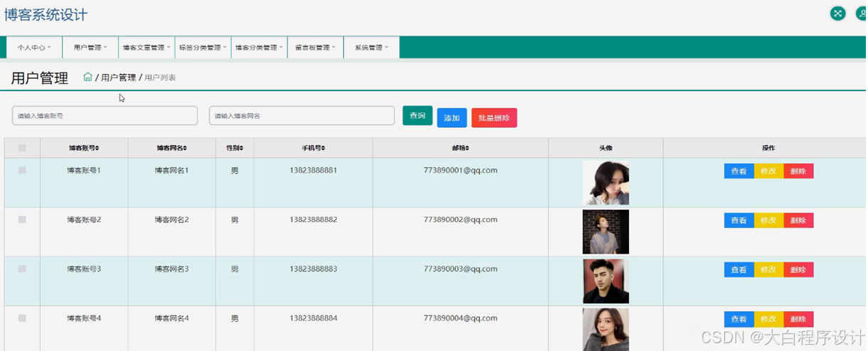The width and height of the screenshot is (868, 351).
Task: Edit 博客账号3 using 修改 button
Action: tap(768, 270)
